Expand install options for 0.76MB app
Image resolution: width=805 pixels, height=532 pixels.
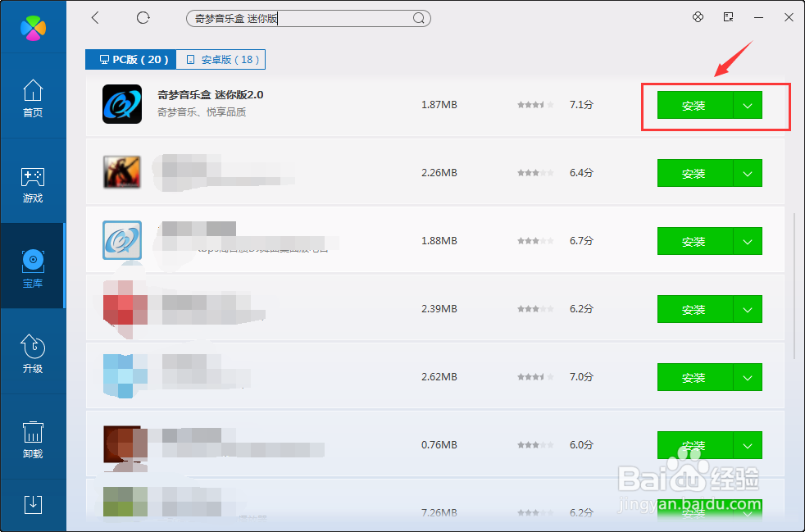[x=748, y=445]
